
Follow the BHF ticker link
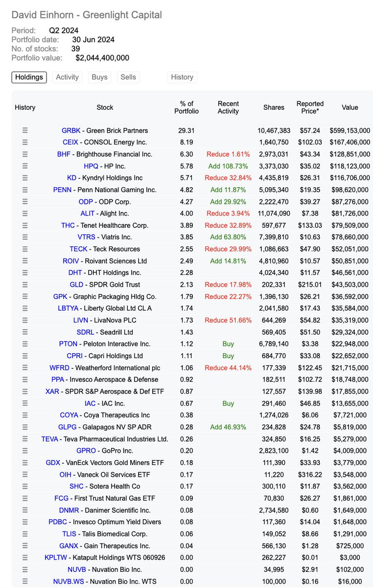pyautogui.click(x=64, y=154)
